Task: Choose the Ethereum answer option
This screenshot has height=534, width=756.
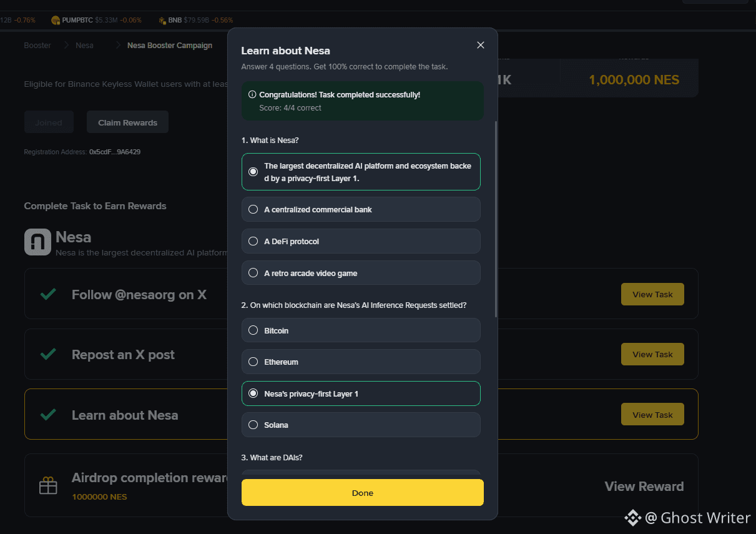Action: click(x=361, y=362)
